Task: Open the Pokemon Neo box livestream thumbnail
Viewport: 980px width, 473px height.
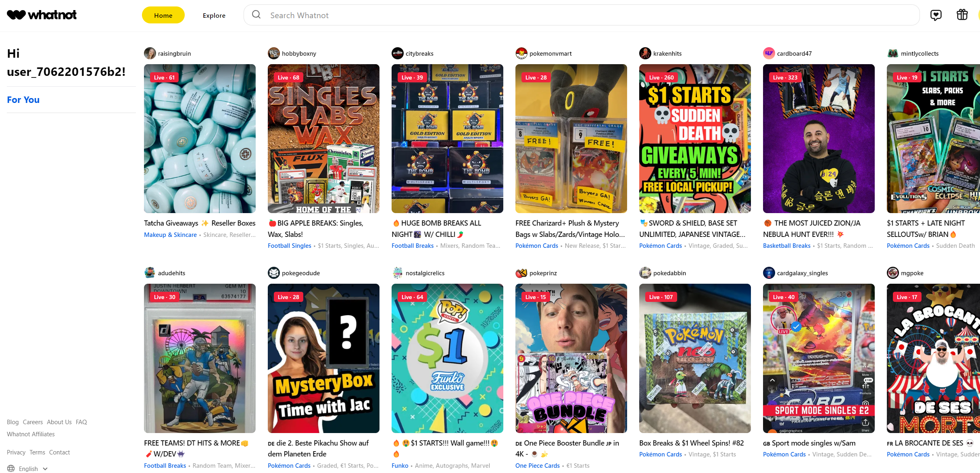Action: [x=694, y=358]
